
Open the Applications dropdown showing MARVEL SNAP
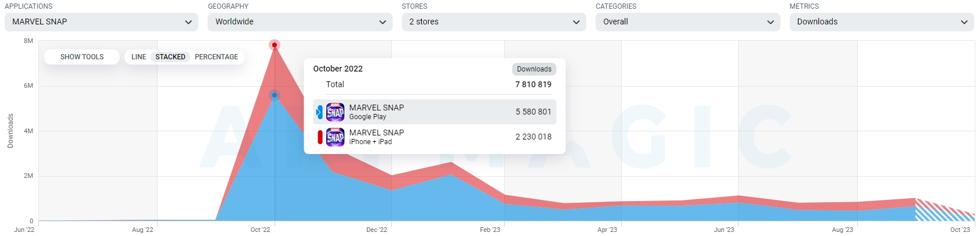click(x=101, y=22)
